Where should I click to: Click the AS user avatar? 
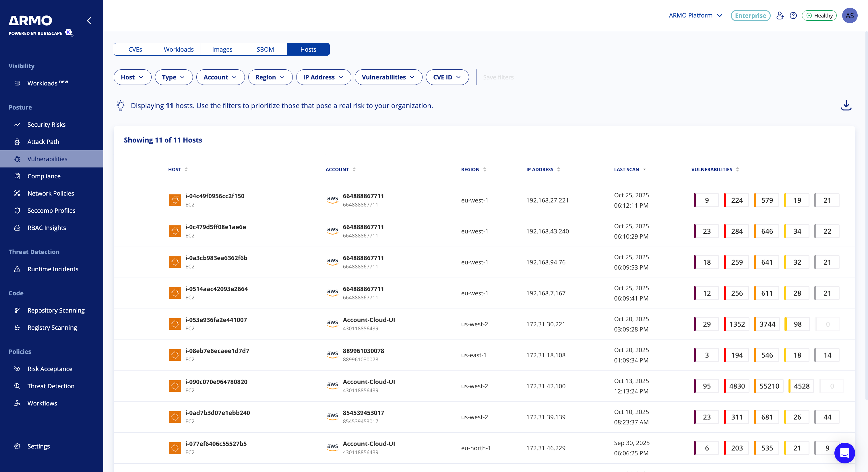849,15
